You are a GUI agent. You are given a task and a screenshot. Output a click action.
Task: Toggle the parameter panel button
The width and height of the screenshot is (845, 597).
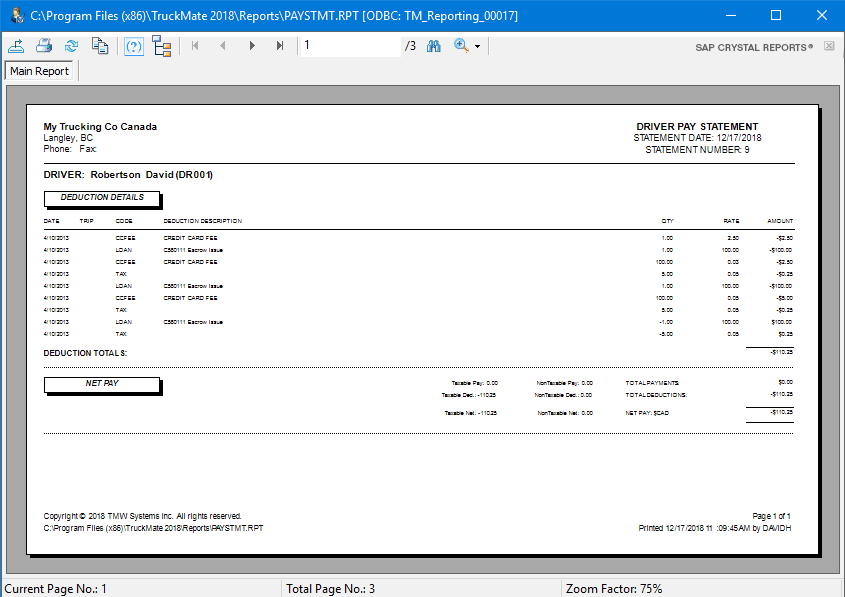tap(133, 46)
